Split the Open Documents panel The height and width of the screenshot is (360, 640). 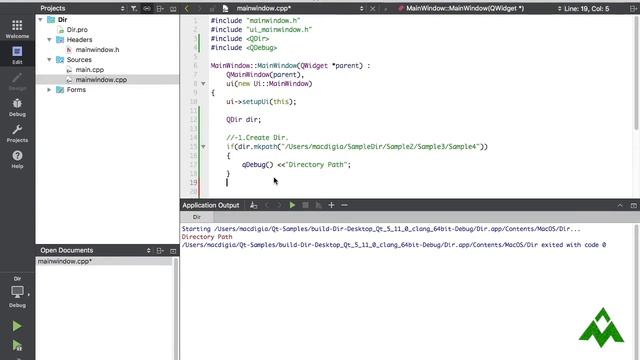pyautogui.click(x=160, y=251)
